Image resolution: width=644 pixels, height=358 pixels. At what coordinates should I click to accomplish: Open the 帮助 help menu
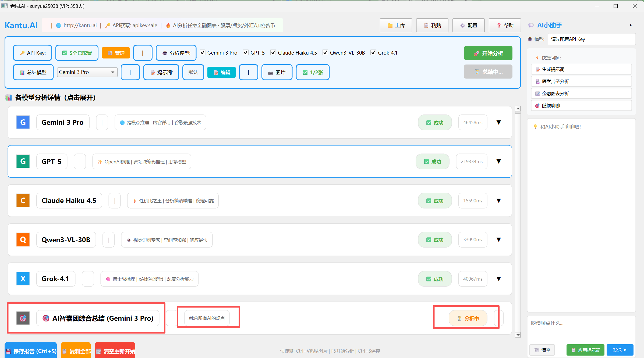coord(505,25)
